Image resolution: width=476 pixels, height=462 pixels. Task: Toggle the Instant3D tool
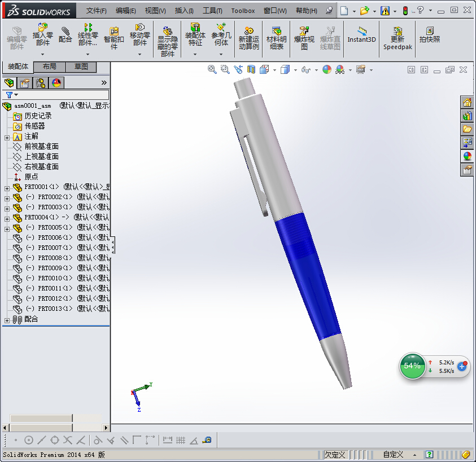[x=361, y=35]
